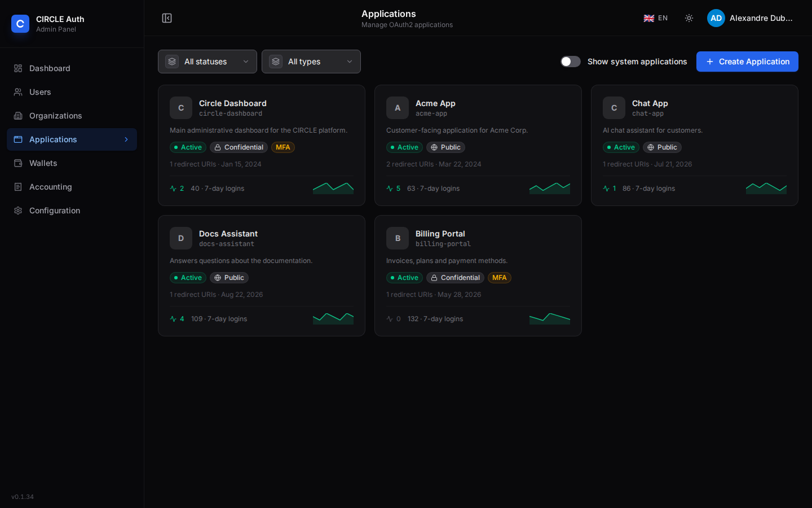Navigate to Wallets in the sidebar
The image size is (812, 508).
pos(72,163)
